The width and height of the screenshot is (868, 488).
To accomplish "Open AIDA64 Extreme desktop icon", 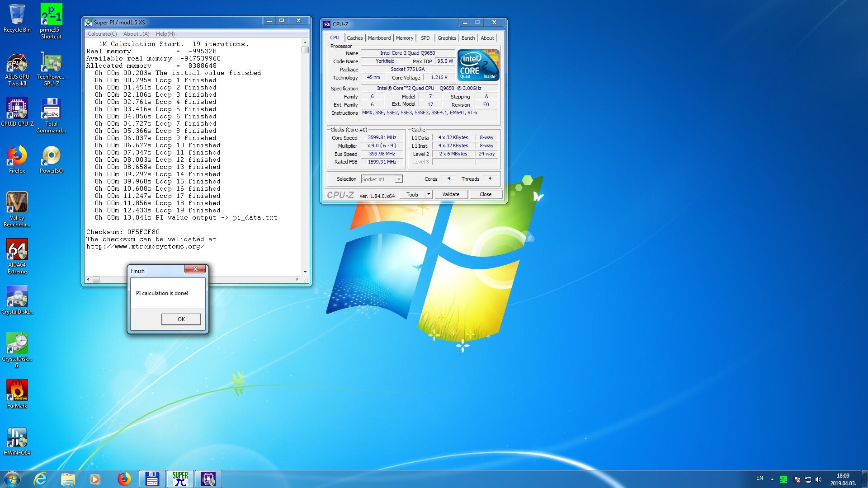I will tap(17, 256).
